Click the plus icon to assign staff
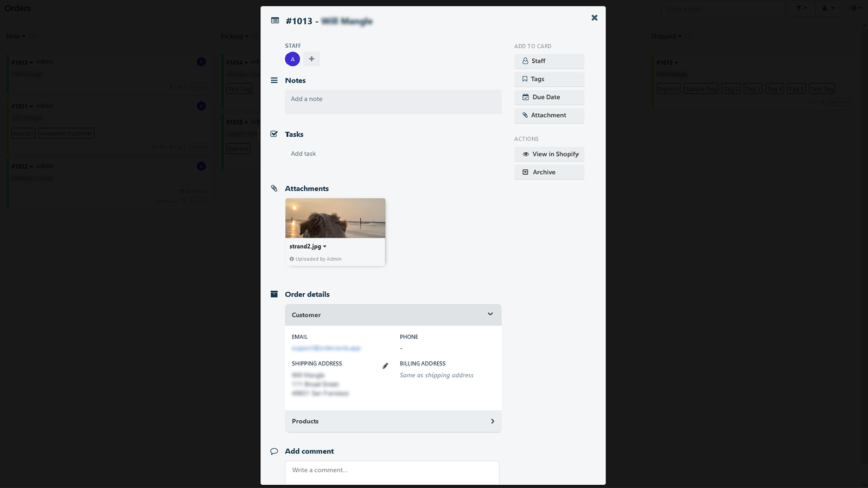868x488 pixels. pos(311,59)
